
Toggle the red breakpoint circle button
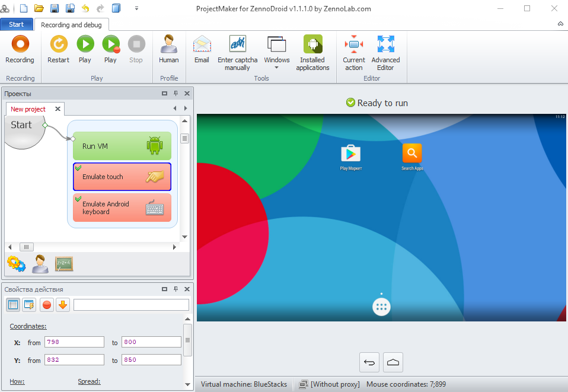coord(47,305)
